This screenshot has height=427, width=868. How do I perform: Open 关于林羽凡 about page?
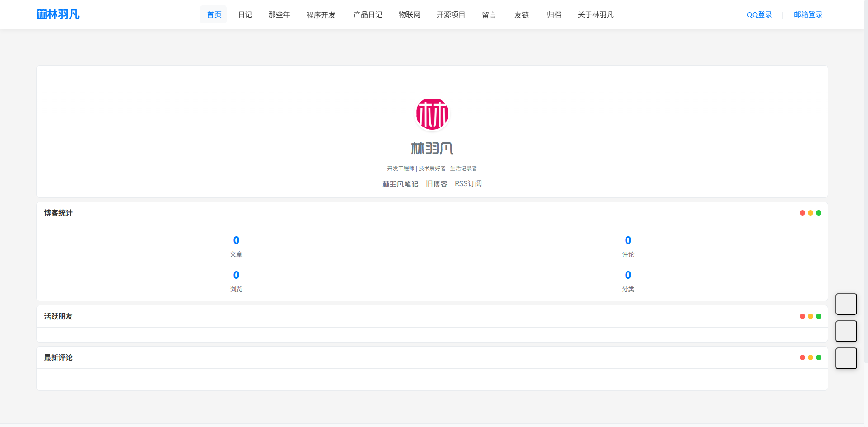(x=595, y=14)
